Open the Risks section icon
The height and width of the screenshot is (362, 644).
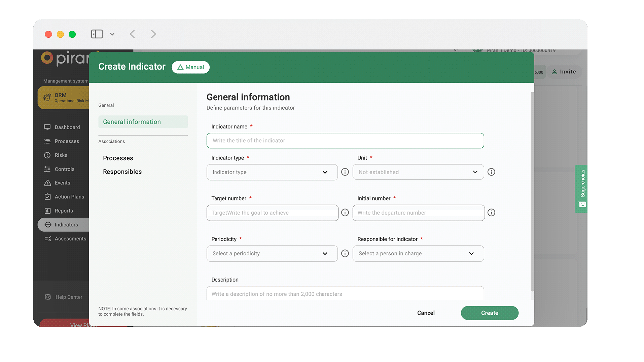pyautogui.click(x=48, y=155)
